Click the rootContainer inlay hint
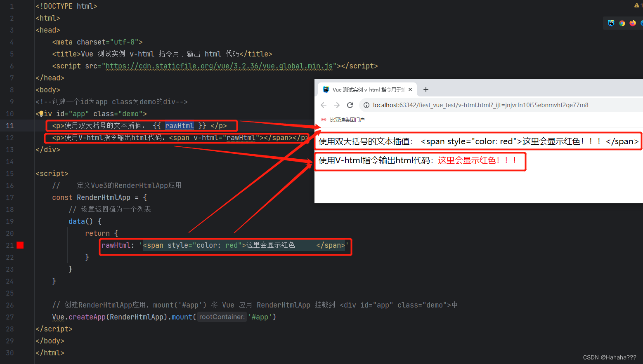 222,317
